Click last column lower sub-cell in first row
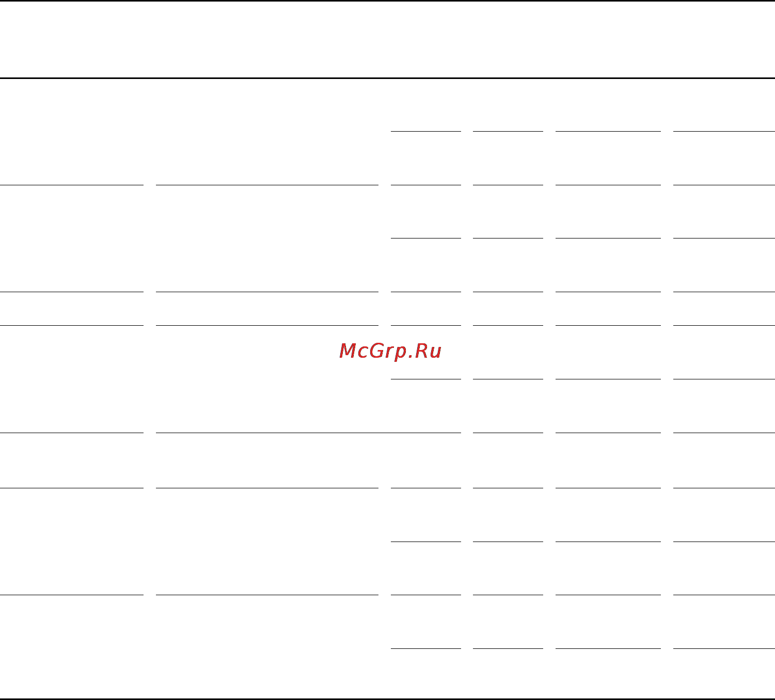Viewport: 775px width, 700px height. click(x=724, y=158)
